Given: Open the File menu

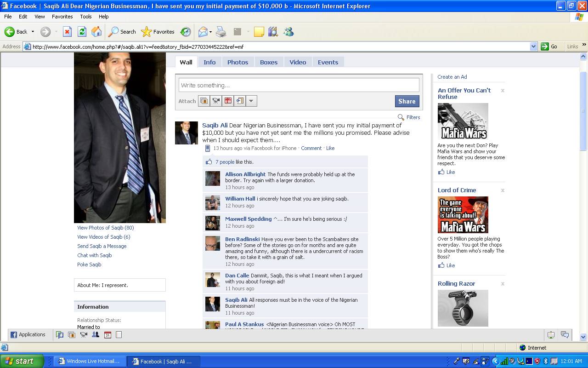Looking at the screenshot, I should pyautogui.click(x=8, y=17).
